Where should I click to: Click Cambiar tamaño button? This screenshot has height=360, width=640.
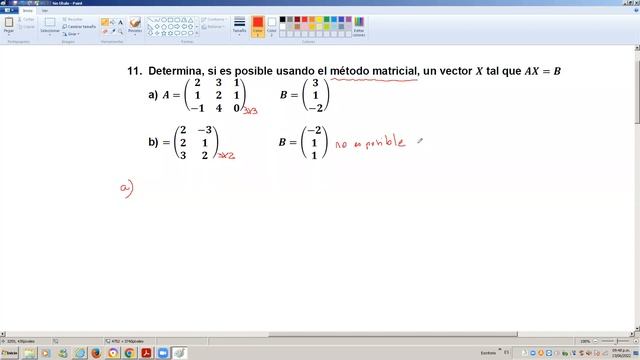79,27
